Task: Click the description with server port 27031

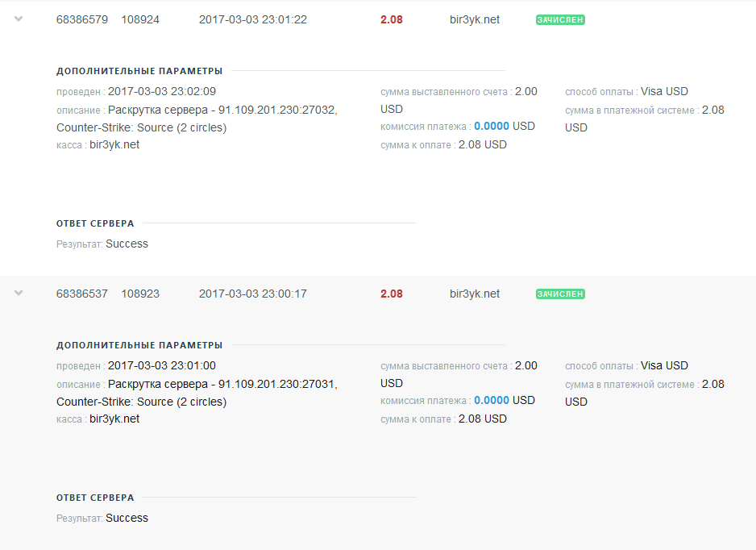Action: 222,385
